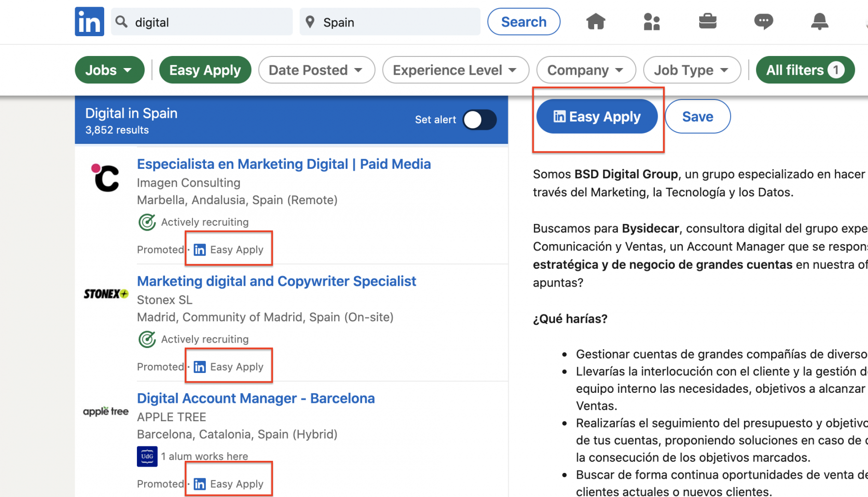Click Barcelona, Catalonia, Spain (Hybrid) location
868x497 pixels.
click(x=237, y=434)
